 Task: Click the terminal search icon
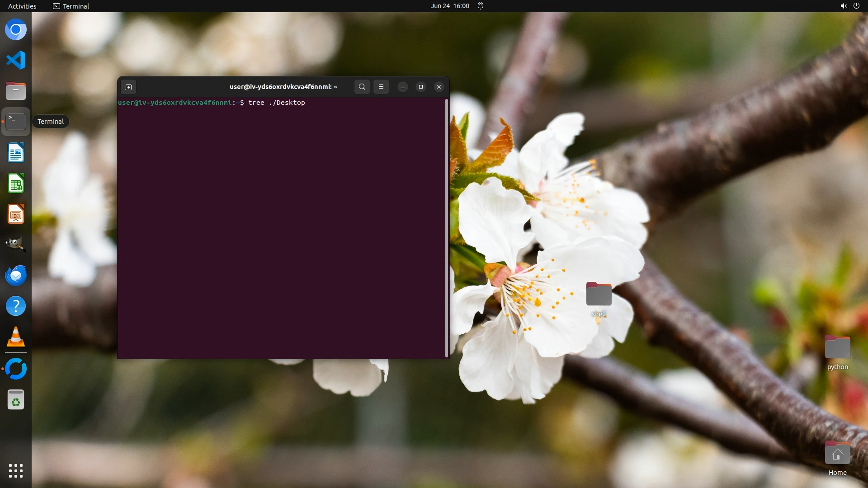(362, 87)
